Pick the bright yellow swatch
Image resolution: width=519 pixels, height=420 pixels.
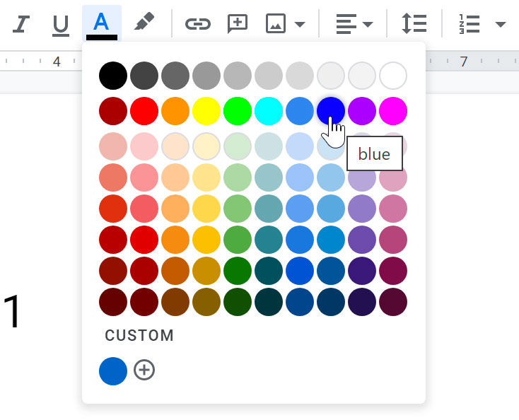[206, 111]
